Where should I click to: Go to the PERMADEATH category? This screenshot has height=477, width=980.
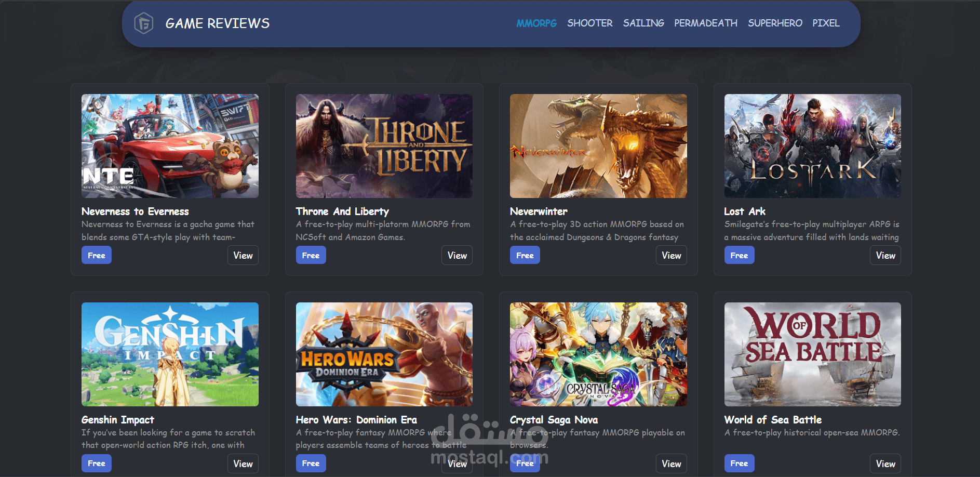click(x=706, y=23)
